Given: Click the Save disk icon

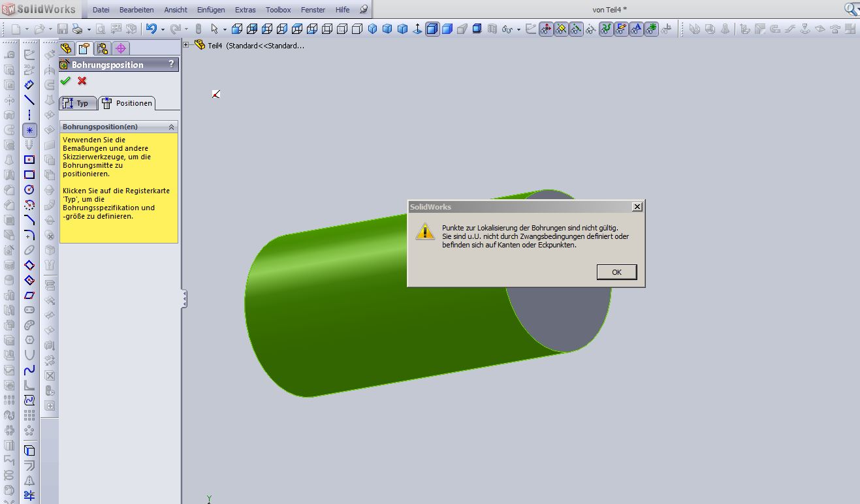Looking at the screenshot, I should click(63, 29).
